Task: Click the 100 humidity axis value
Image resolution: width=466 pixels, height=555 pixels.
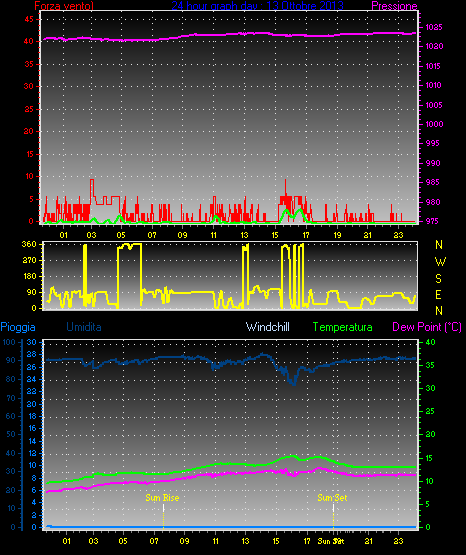Action: point(9,342)
